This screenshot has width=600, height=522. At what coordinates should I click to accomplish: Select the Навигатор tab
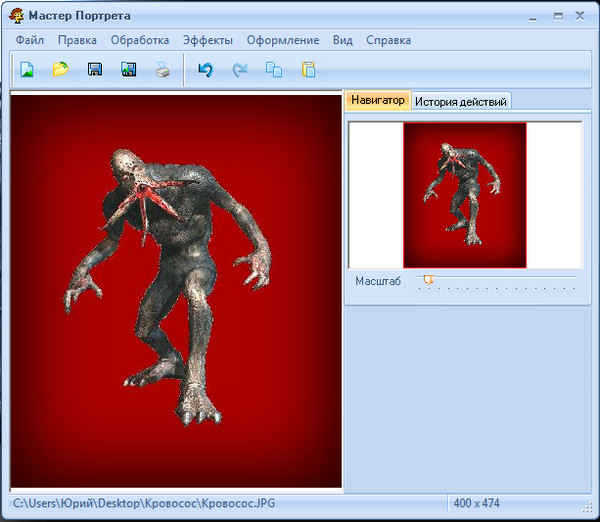pyautogui.click(x=378, y=100)
